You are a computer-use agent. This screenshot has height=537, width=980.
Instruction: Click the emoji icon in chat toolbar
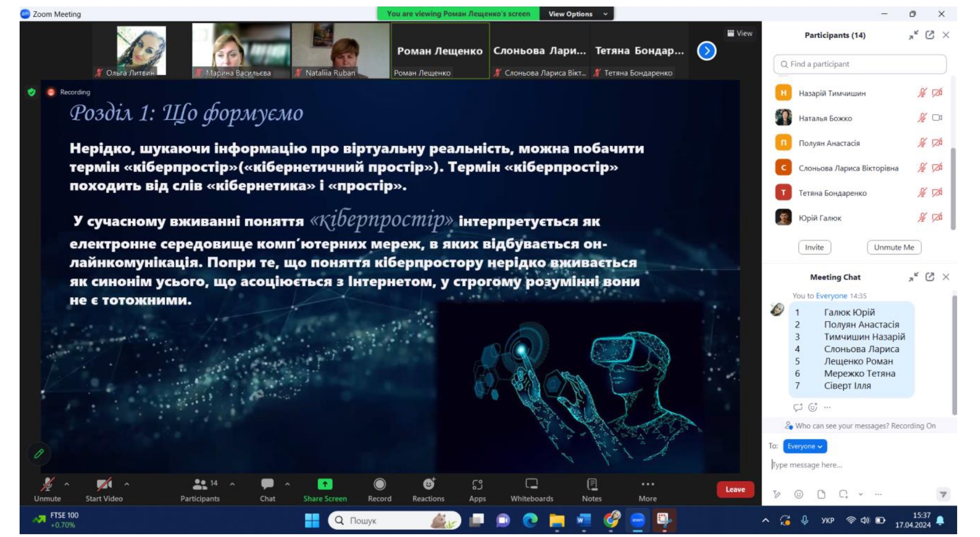[x=798, y=494]
